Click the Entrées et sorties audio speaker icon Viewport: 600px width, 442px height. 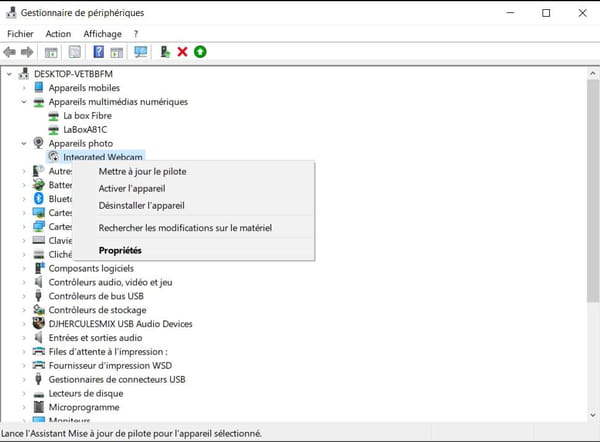(38, 338)
